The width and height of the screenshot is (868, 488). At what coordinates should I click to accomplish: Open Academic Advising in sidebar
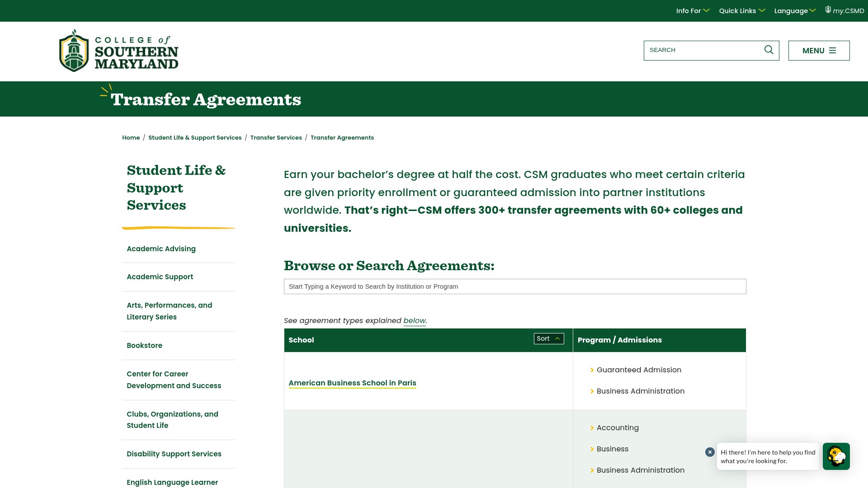(161, 249)
